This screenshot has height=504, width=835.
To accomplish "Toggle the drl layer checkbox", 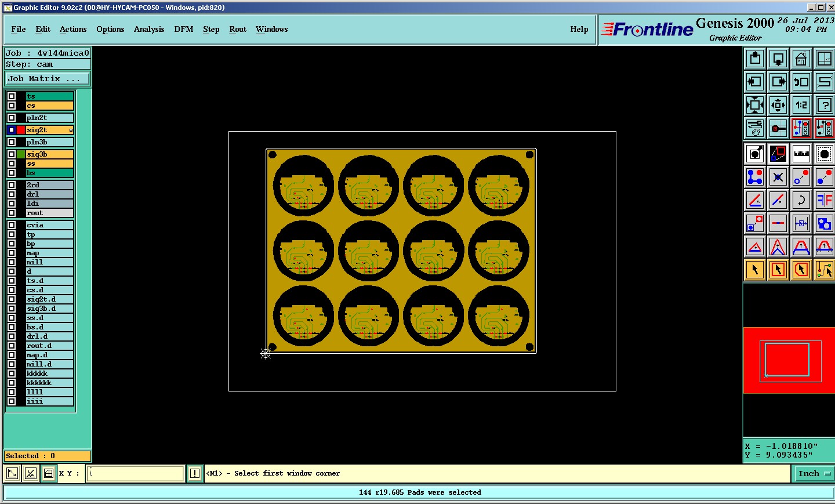I will (12, 194).
